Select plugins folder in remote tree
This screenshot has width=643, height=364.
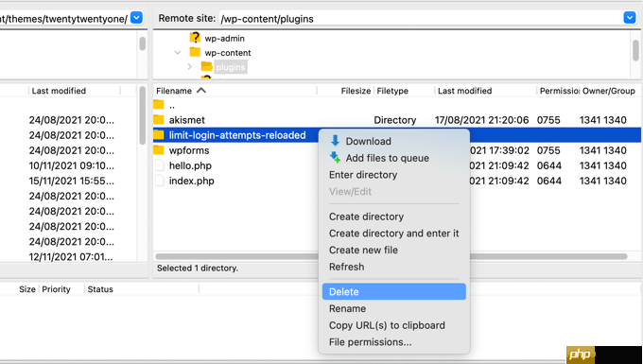(x=231, y=67)
